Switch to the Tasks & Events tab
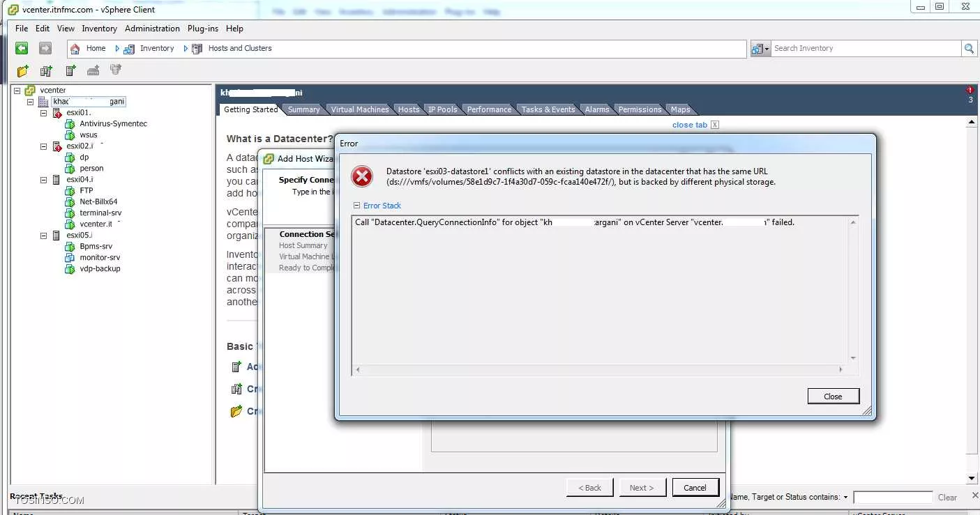The width and height of the screenshot is (980, 515). pyautogui.click(x=548, y=109)
